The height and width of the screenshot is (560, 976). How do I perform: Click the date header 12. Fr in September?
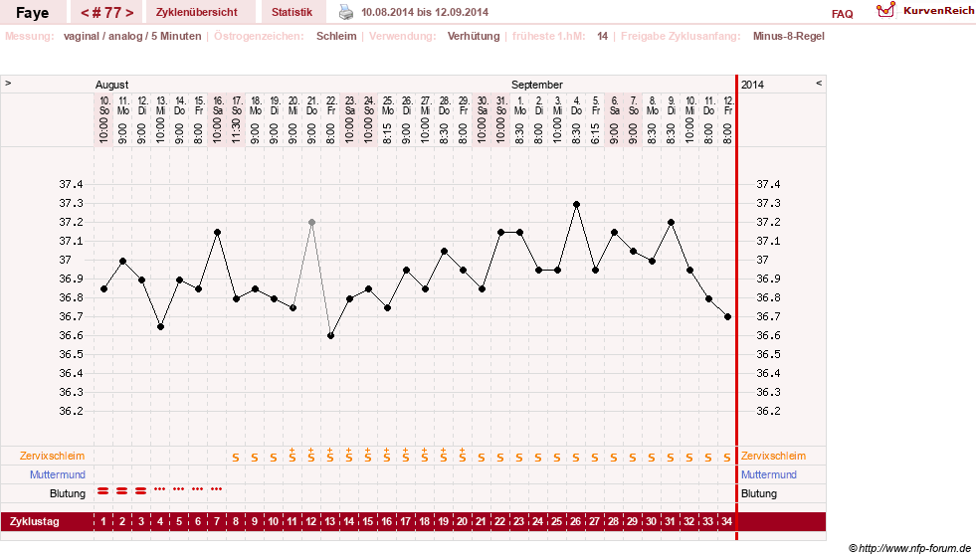pyautogui.click(x=727, y=105)
